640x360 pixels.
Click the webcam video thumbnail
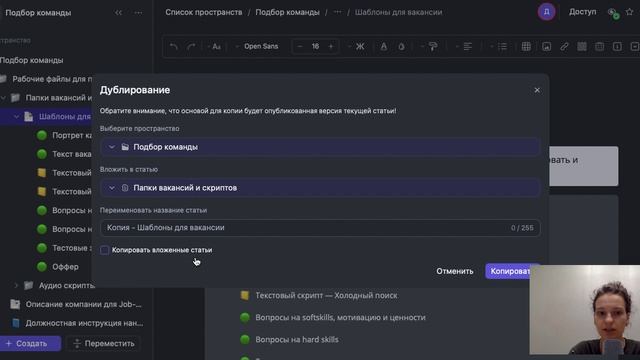(584, 310)
